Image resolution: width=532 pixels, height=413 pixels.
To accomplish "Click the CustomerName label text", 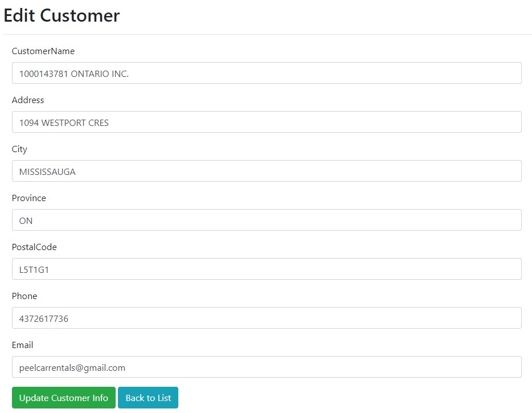I will 43,51.
